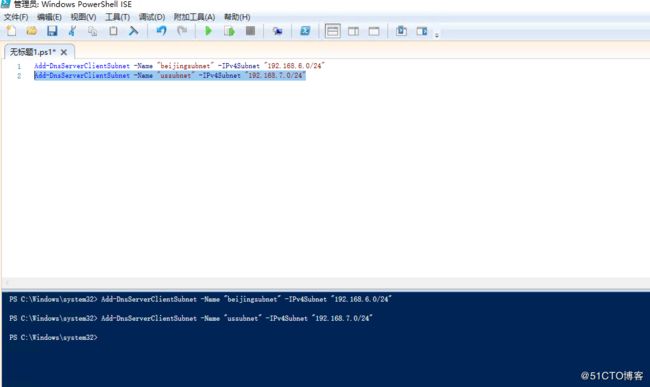Open the 文件(F) menu

click(16, 17)
